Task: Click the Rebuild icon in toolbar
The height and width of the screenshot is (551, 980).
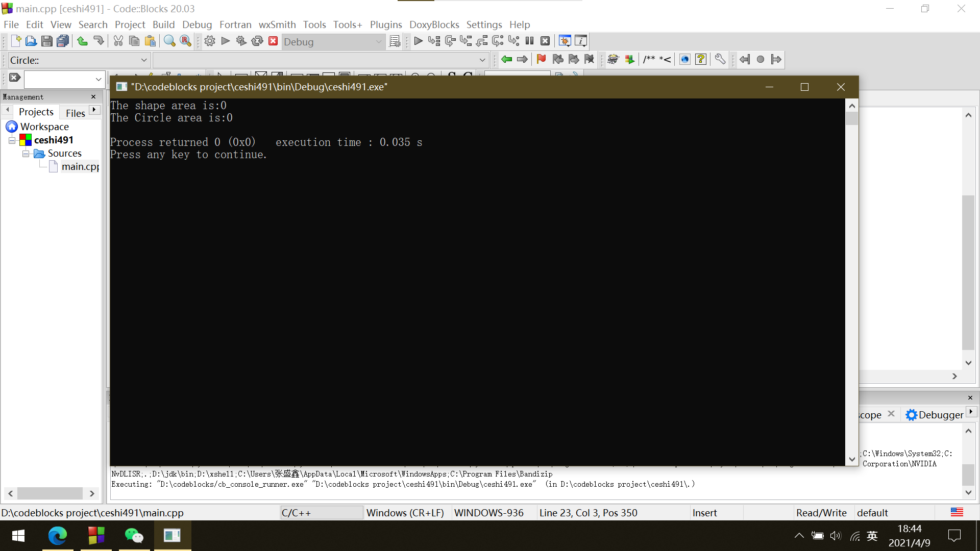Action: pos(257,41)
